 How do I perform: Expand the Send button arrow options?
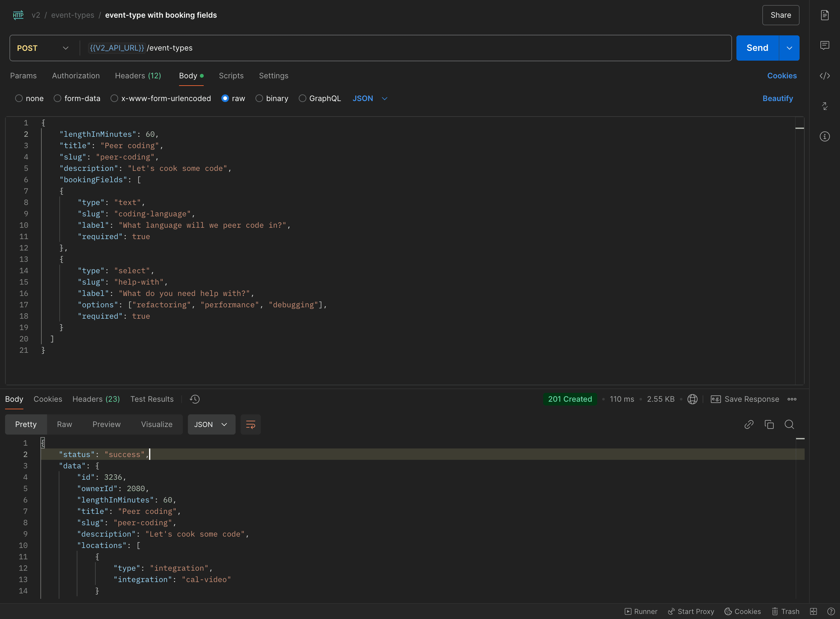[x=789, y=48]
